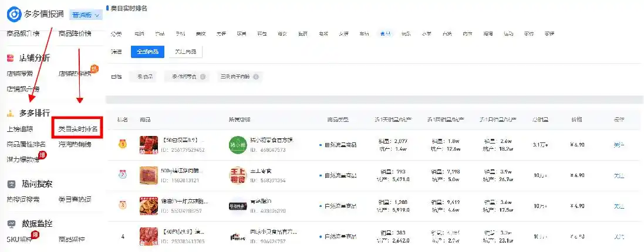644x252 pixels.
Task: Click the rank number 4 cell
Action: [122, 236]
